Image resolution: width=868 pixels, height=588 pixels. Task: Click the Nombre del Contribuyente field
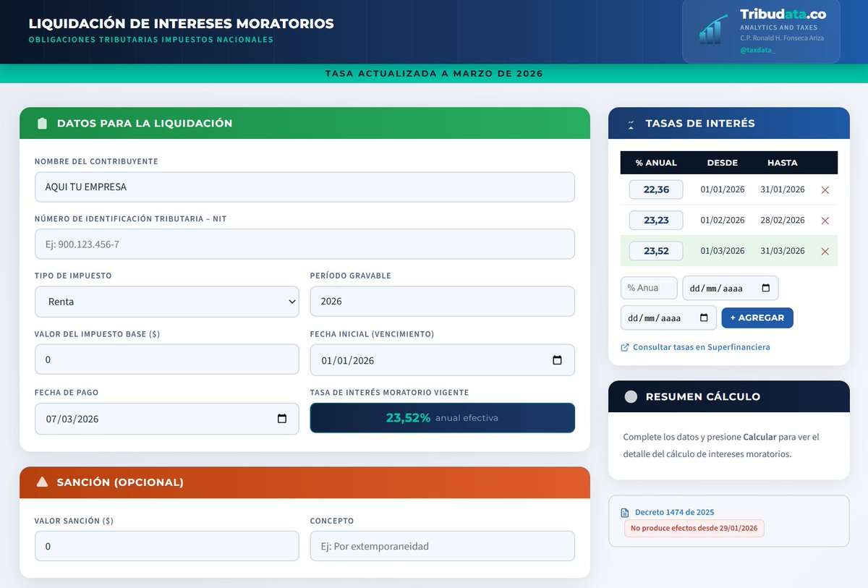(x=305, y=187)
